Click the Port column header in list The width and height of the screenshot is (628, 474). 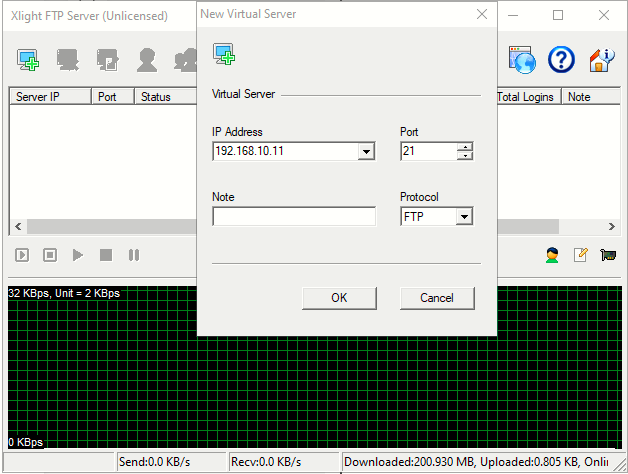[113, 97]
